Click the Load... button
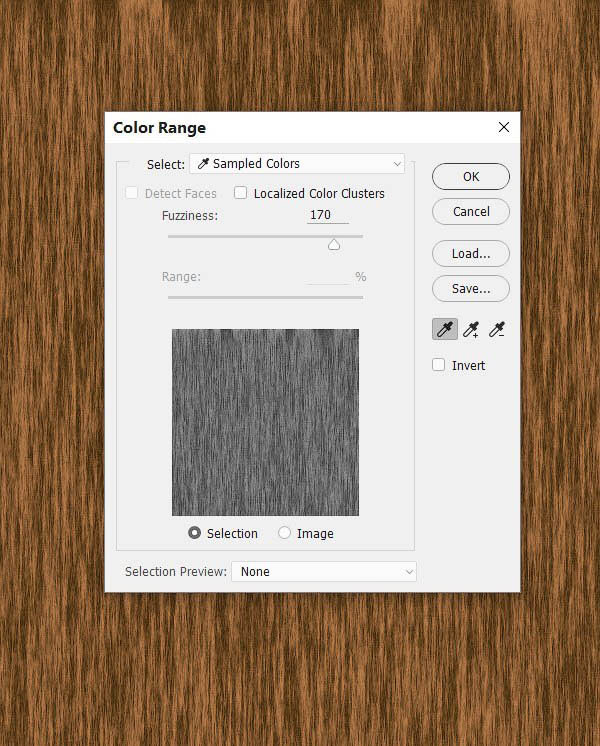 point(471,254)
